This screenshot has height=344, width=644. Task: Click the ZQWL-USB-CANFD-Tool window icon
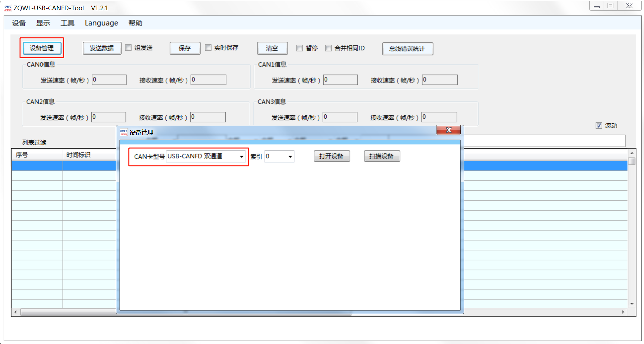tap(8, 8)
